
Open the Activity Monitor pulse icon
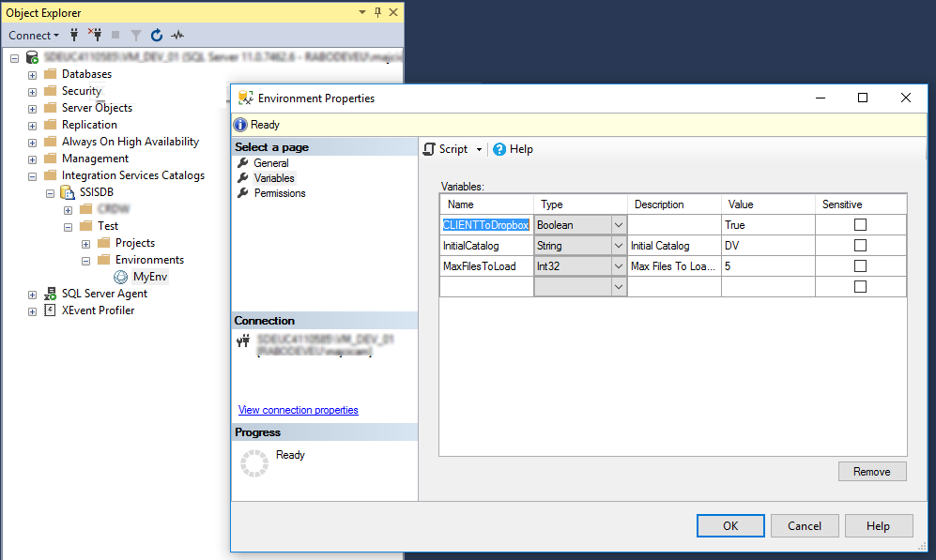[177, 36]
